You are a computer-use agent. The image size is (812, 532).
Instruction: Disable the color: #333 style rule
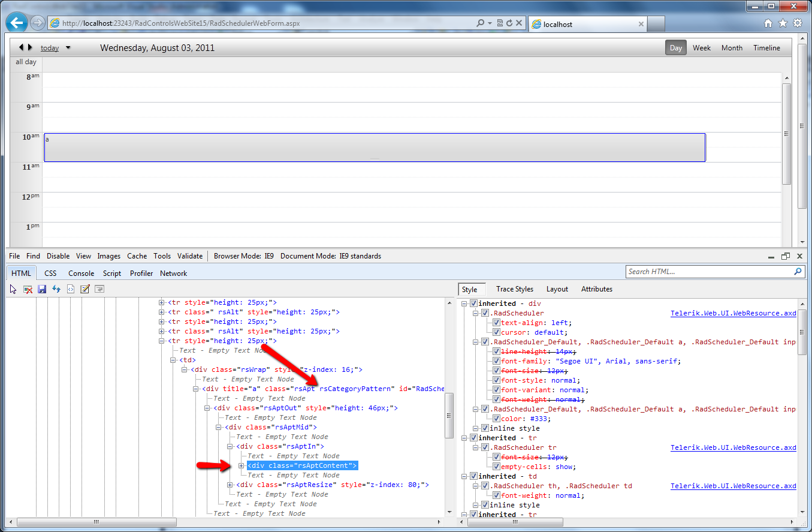pos(496,419)
